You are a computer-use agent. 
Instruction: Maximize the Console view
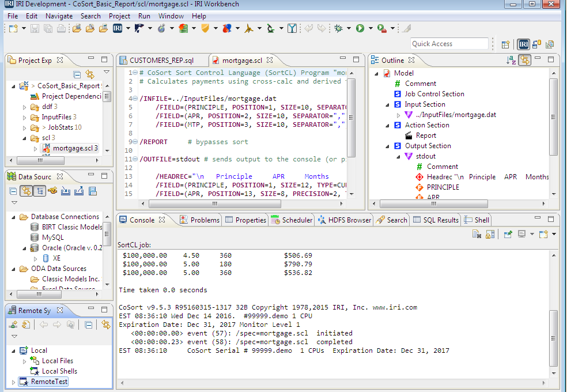point(551,219)
